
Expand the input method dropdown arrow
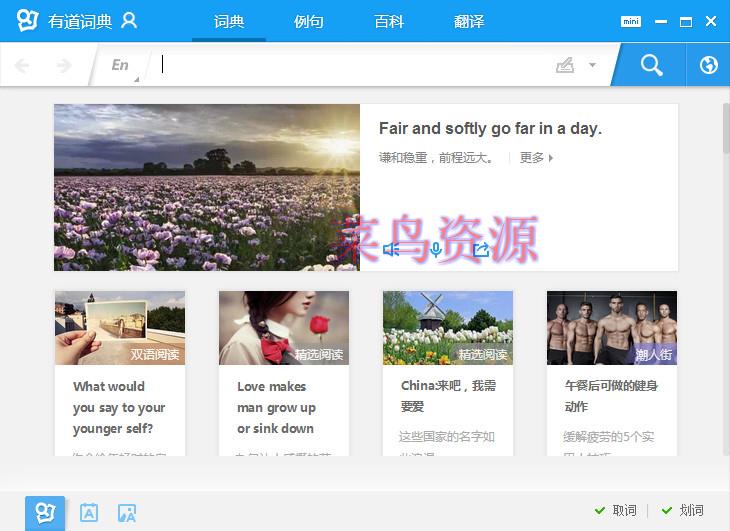(592, 65)
